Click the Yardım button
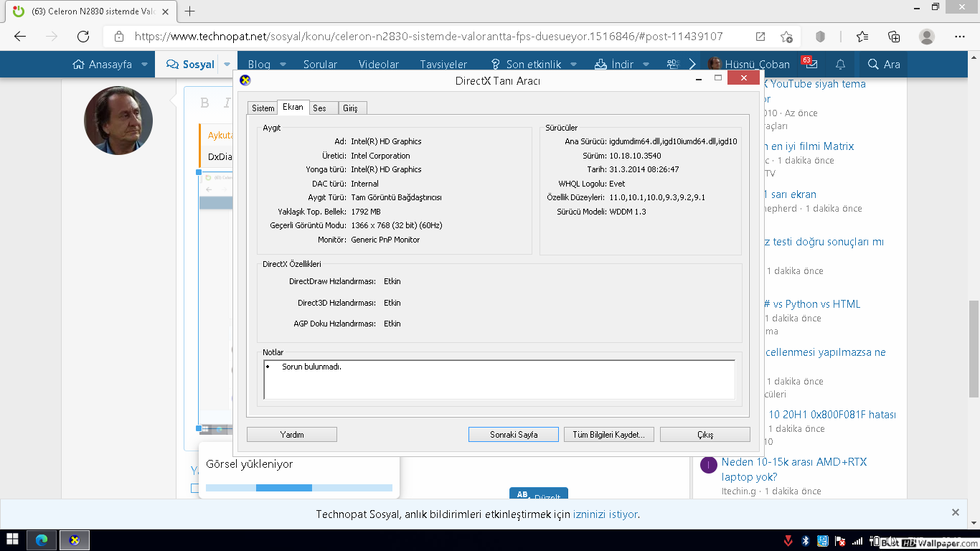The height and width of the screenshot is (551, 980). [292, 434]
